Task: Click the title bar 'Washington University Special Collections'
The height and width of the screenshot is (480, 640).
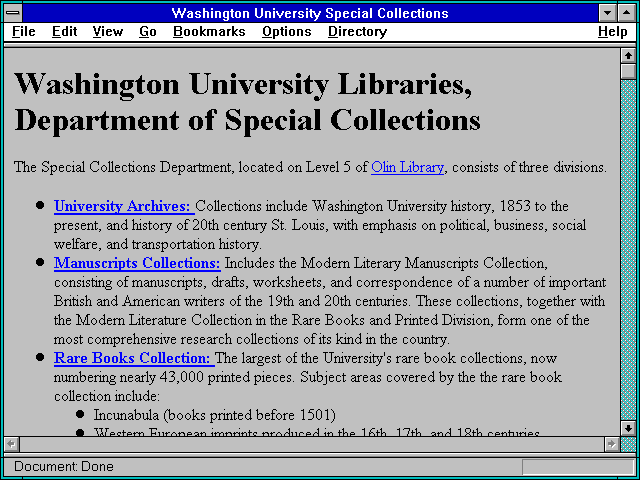Action: point(310,13)
